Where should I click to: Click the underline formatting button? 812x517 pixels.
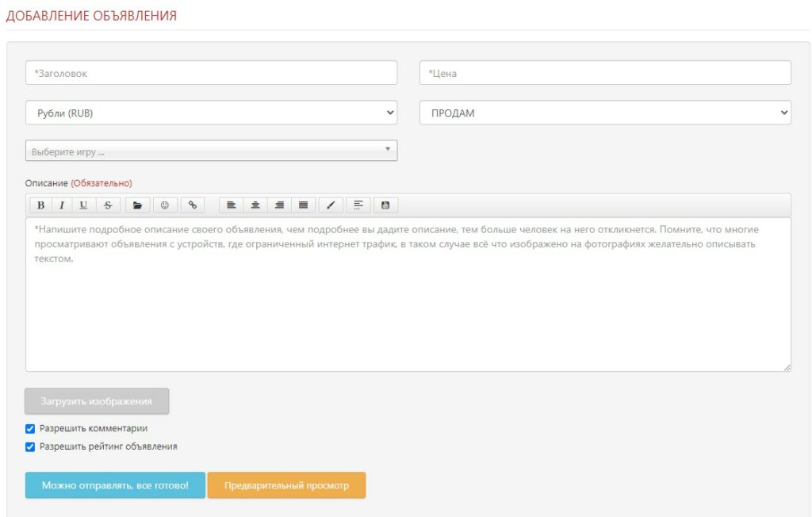click(x=83, y=205)
